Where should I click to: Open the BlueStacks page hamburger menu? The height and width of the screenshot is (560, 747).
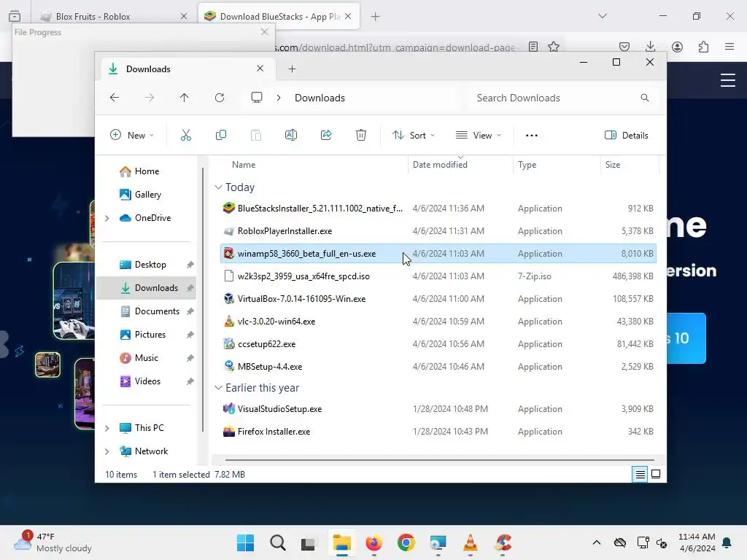(x=728, y=79)
